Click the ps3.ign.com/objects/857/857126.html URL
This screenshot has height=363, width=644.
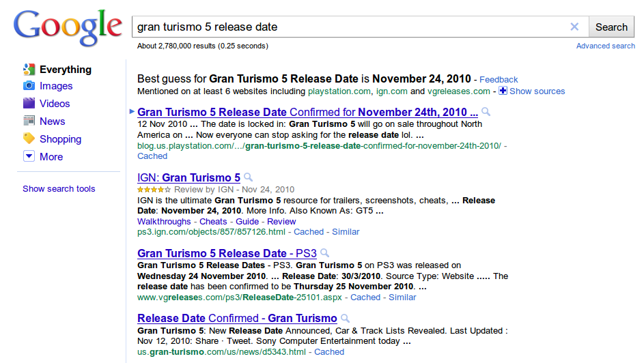point(211,232)
